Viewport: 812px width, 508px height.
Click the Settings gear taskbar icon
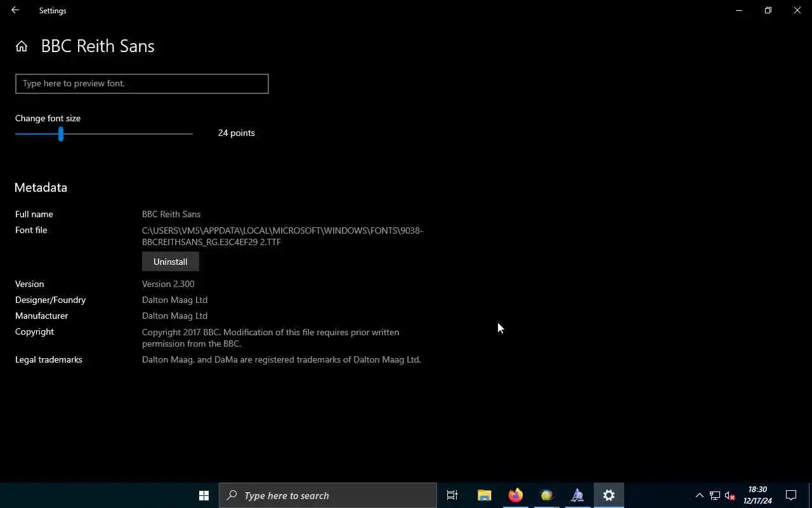click(609, 495)
